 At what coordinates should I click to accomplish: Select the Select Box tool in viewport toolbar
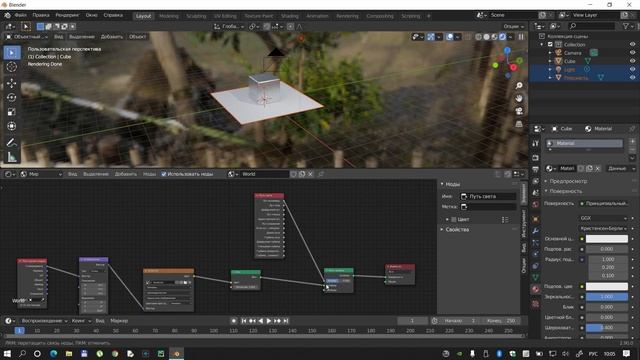point(12,53)
